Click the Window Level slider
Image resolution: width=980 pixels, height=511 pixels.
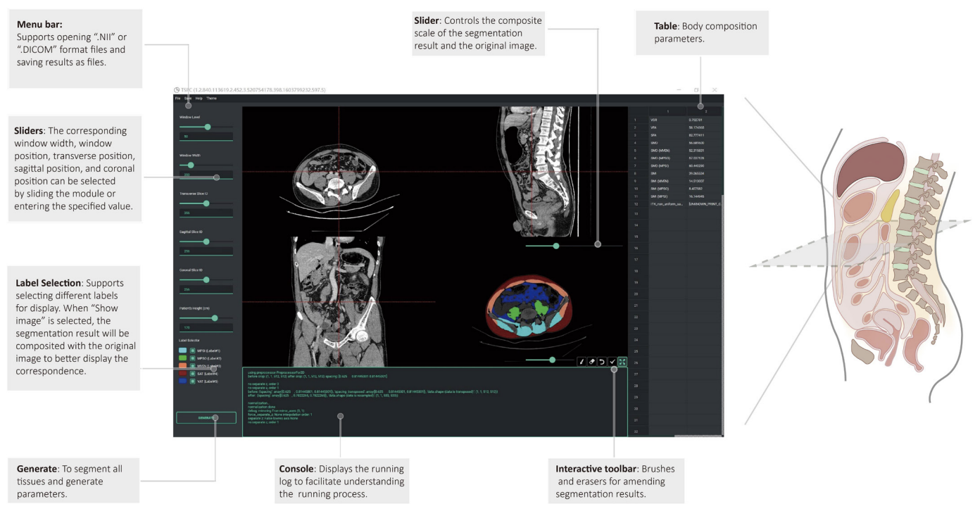(x=206, y=127)
